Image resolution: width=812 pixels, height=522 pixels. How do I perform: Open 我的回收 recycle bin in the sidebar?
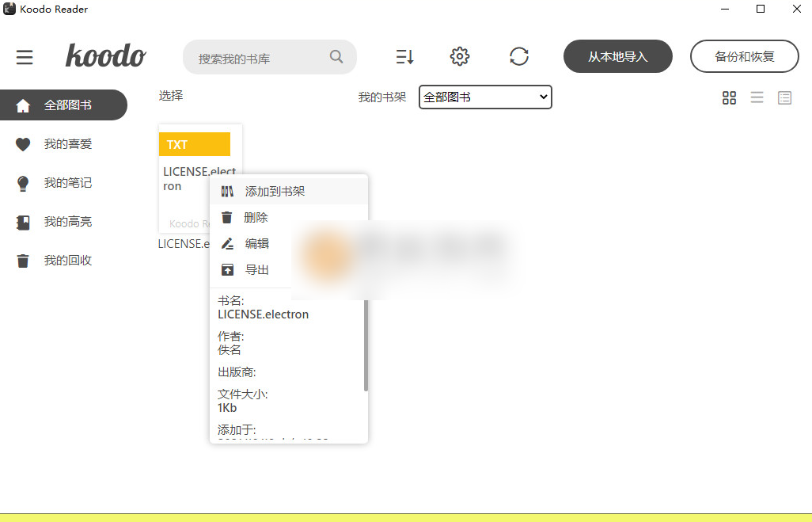(x=63, y=260)
